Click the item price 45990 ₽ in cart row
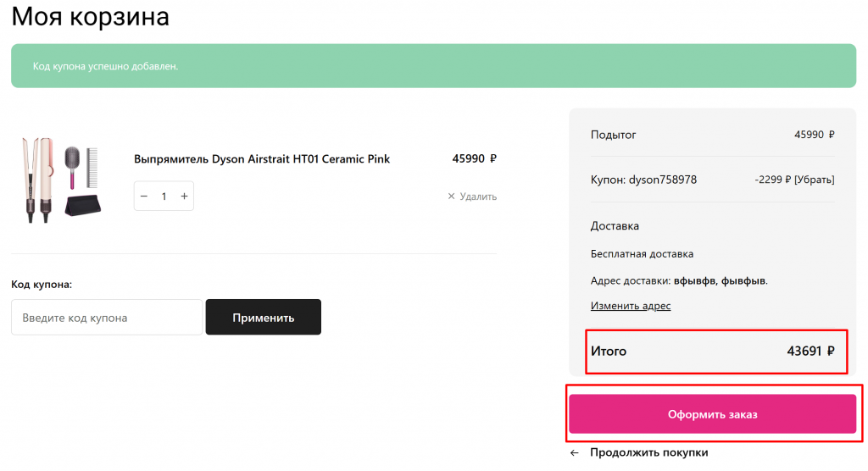Viewport: 868px width, 471px height. click(x=475, y=158)
